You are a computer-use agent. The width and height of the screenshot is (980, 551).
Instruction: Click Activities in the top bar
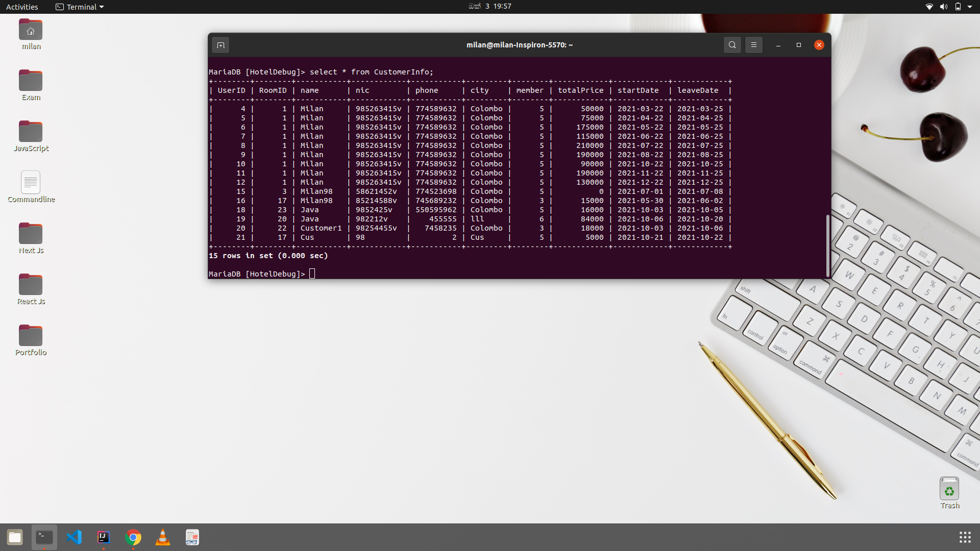coord(22,7)
